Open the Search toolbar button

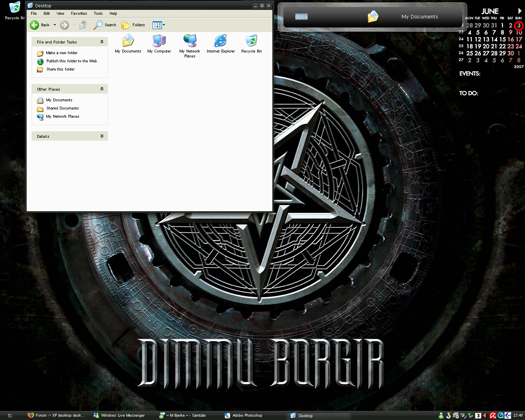coord(105,25)
